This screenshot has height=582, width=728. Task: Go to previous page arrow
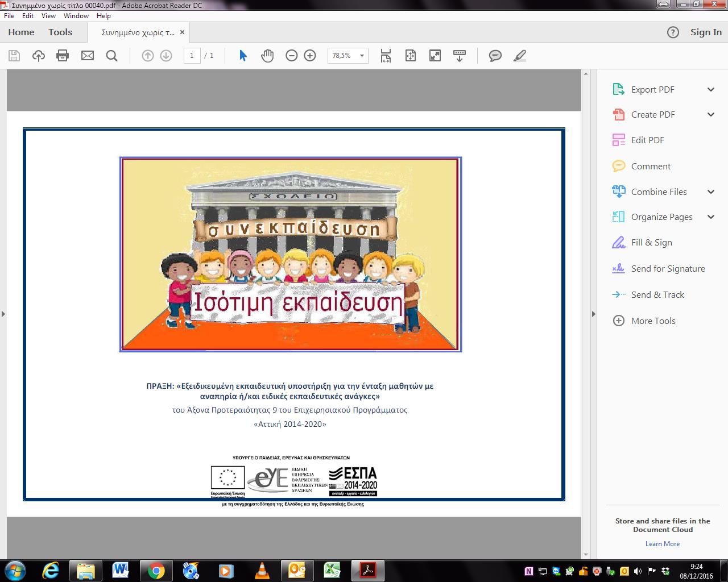(148, 56)
